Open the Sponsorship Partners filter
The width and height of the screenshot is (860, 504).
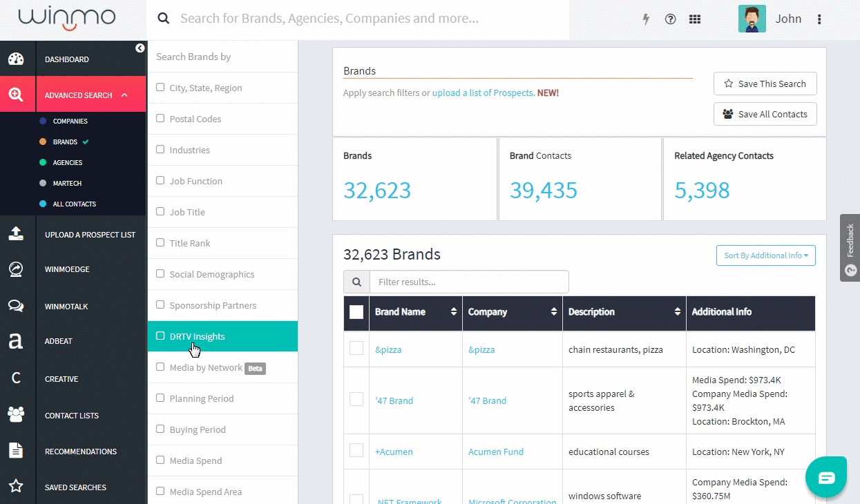[x=222, y=305]
